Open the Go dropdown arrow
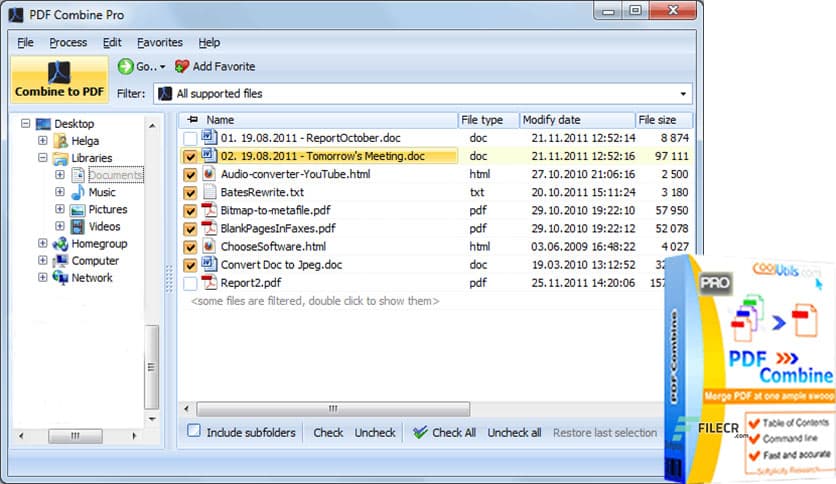This screenshot has width=836, height=484. (163, 67)
